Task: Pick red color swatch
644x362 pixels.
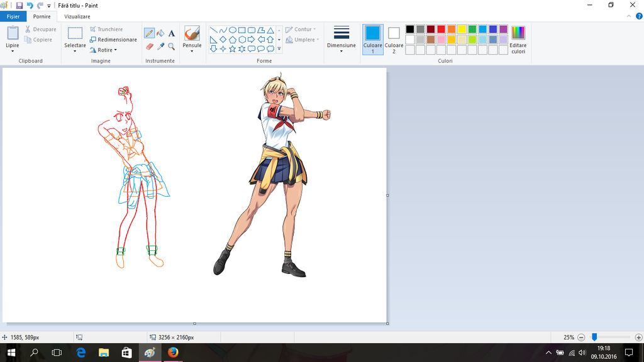Action: [441, 29]
